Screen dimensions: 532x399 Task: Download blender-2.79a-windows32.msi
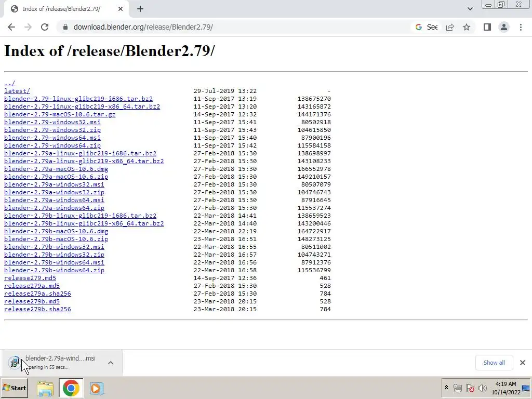[54, 184]
